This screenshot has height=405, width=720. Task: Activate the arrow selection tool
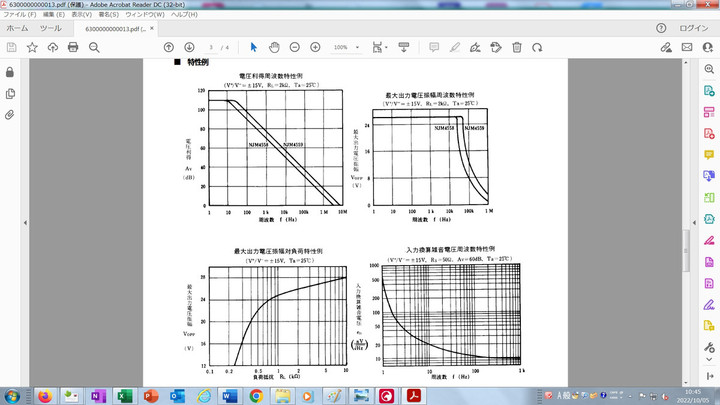[x=253, y=47]
